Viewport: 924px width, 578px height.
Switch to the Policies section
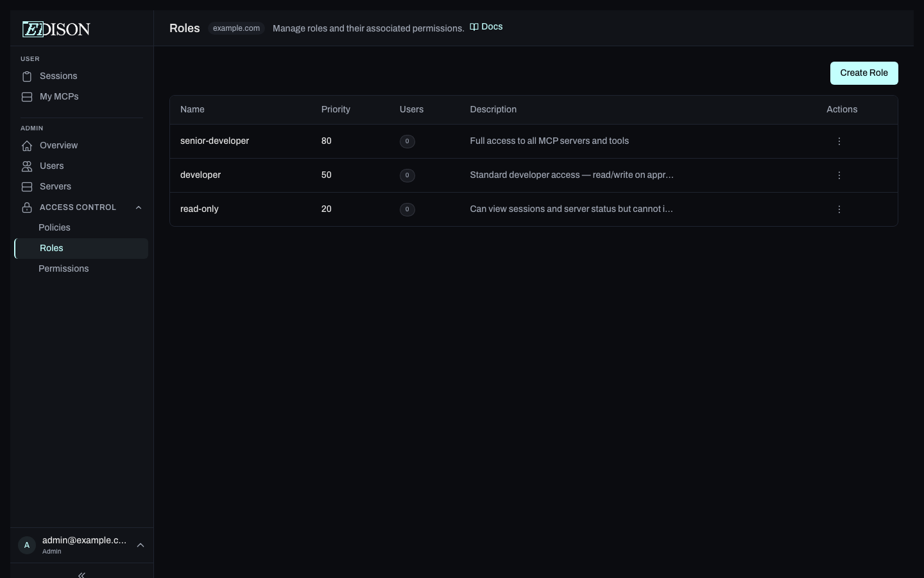[55, 228]
